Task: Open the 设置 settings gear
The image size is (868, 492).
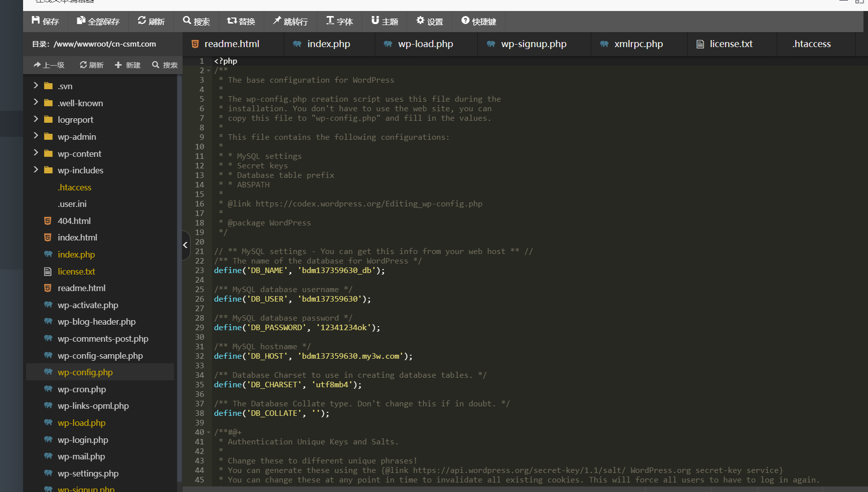Action: [430, 21]
